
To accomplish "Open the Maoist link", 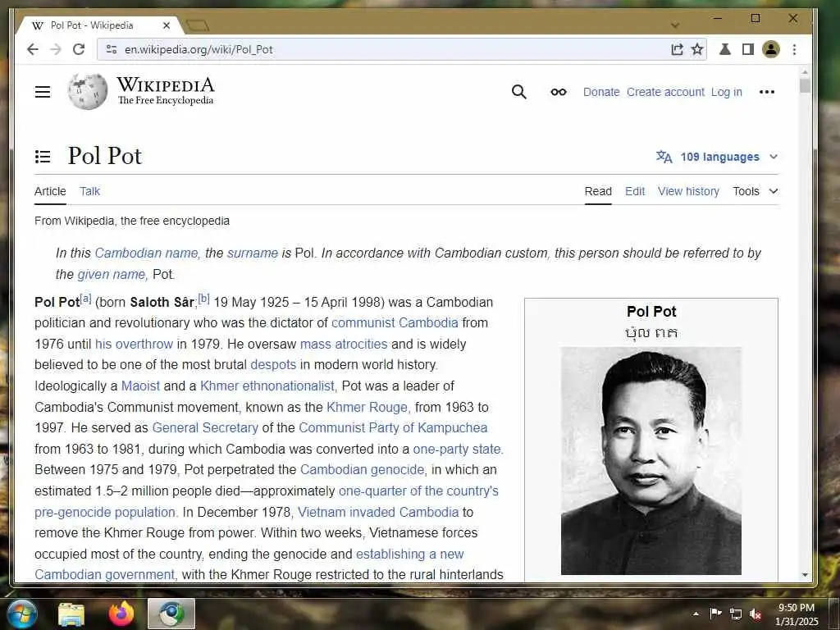I will pyautogui.click(x=140, y=386).
